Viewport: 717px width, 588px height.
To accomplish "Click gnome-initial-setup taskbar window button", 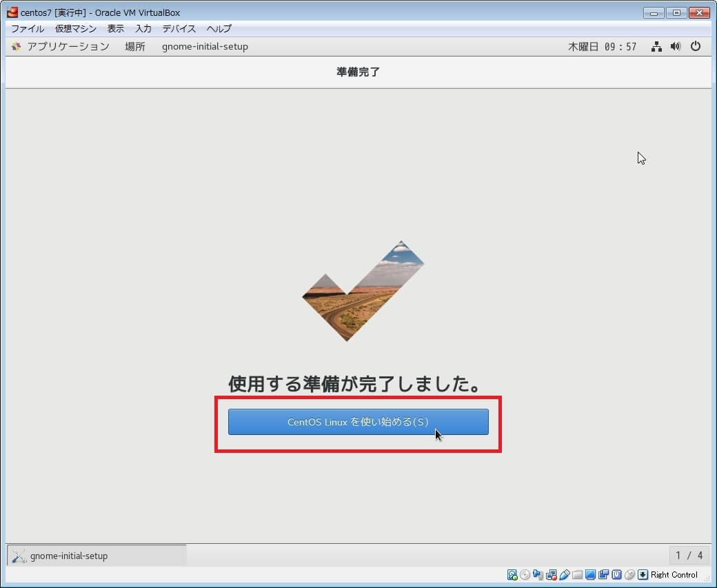I will tap(97, 556).
